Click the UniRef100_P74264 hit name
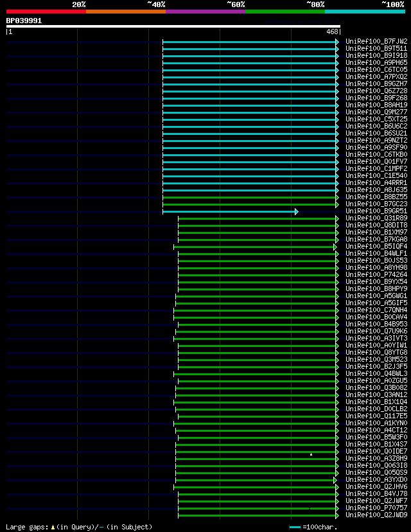411x532 pixels. (376, 275)
